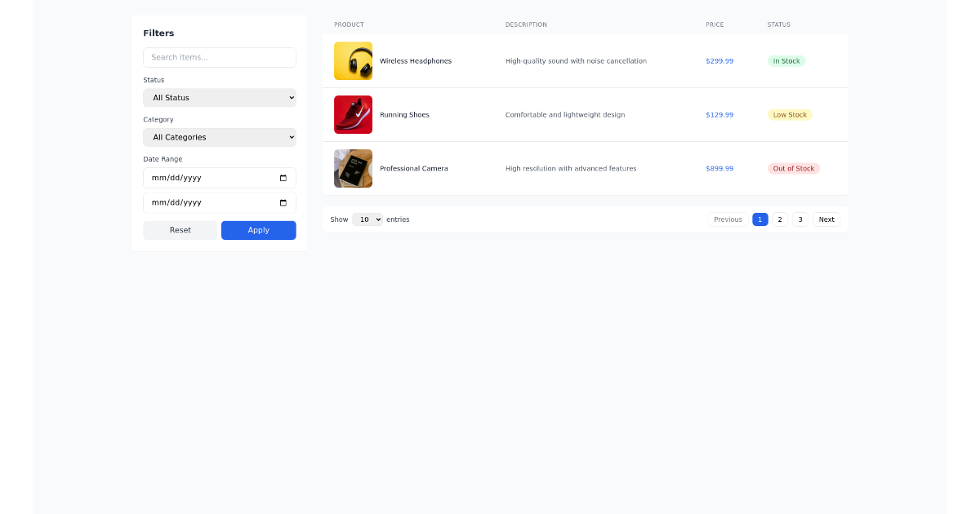Select page 1 in pagination
Image resolution: width=980 pixels, height=514 pixels.
click(x=759, y=219)
